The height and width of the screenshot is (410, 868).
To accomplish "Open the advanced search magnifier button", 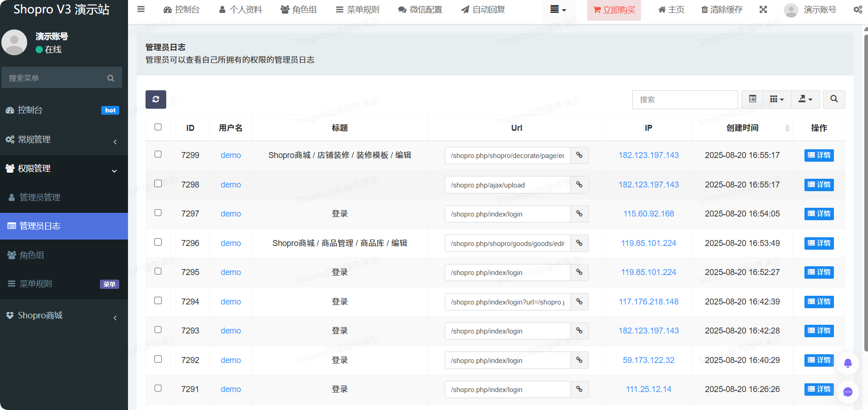I will [x=834, y=99].
